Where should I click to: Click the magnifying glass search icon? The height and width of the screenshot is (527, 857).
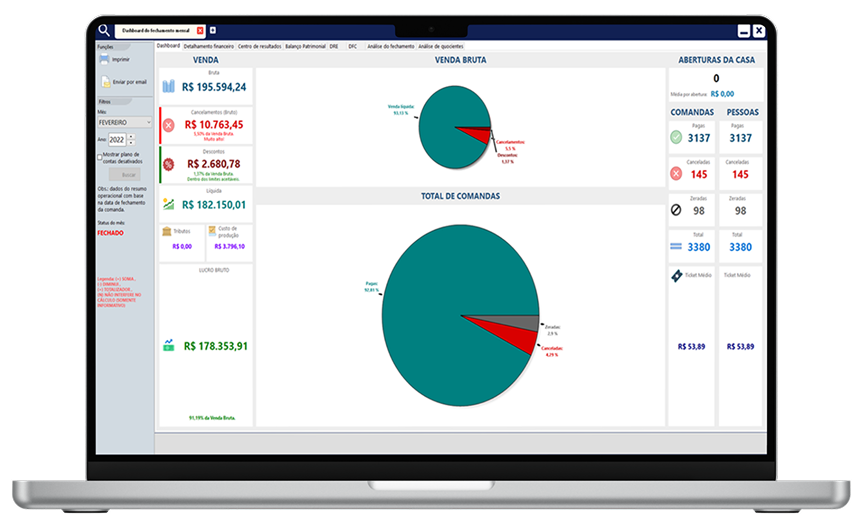point(104,30)
